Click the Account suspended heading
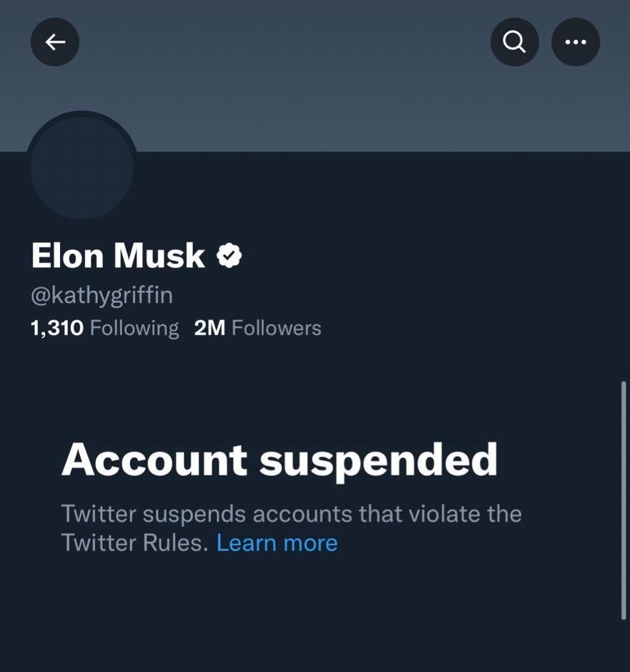Image resolution: width=630 pixels, height=672 pixels. pos(279,459)
